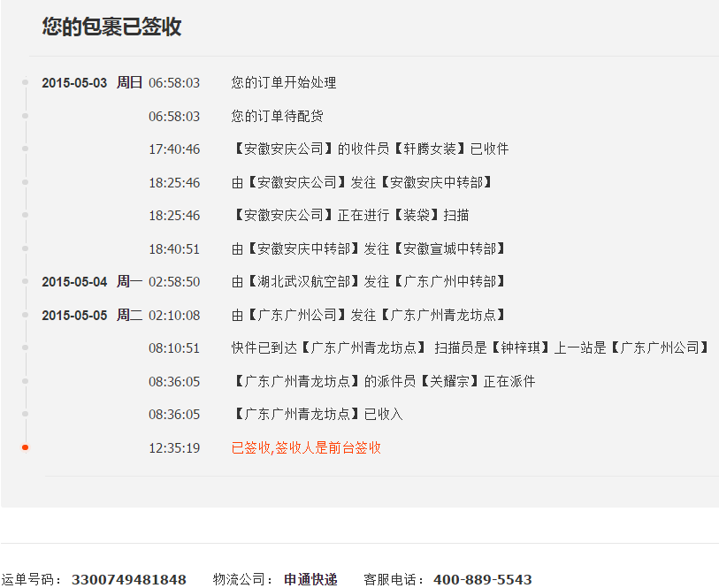Click the timeline dot for the 08:10:51 entry
Viewport: 719px width, 588px height.
[25, 347]
